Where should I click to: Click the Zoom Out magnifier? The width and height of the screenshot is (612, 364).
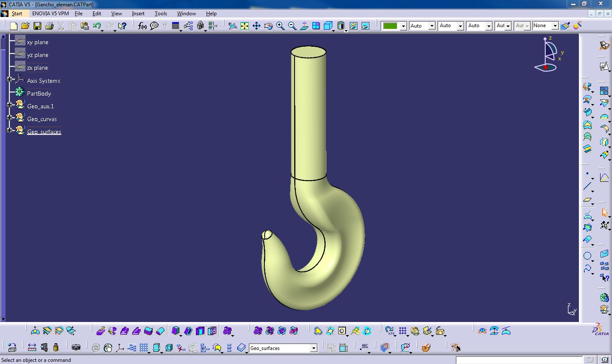pos(292,26)
